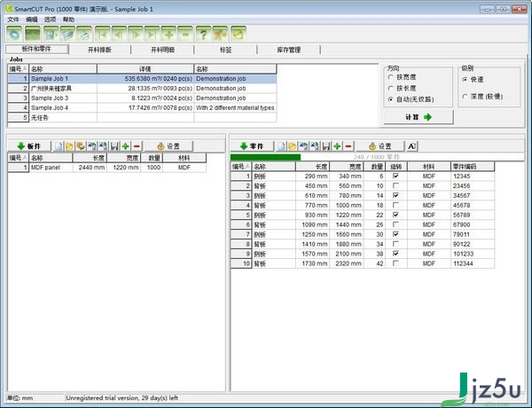
Task: Toggle rotation checkbox for part 112344
Action: [395, 263]
